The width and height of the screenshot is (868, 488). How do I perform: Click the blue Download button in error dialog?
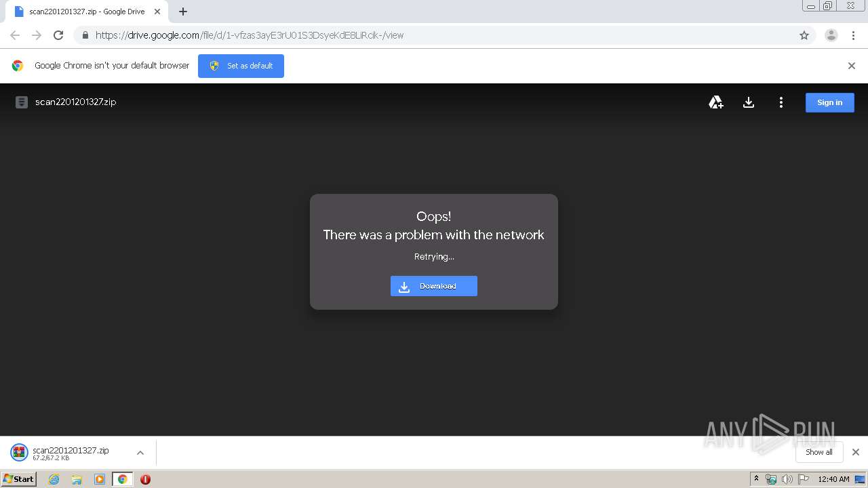coord(434,286)
